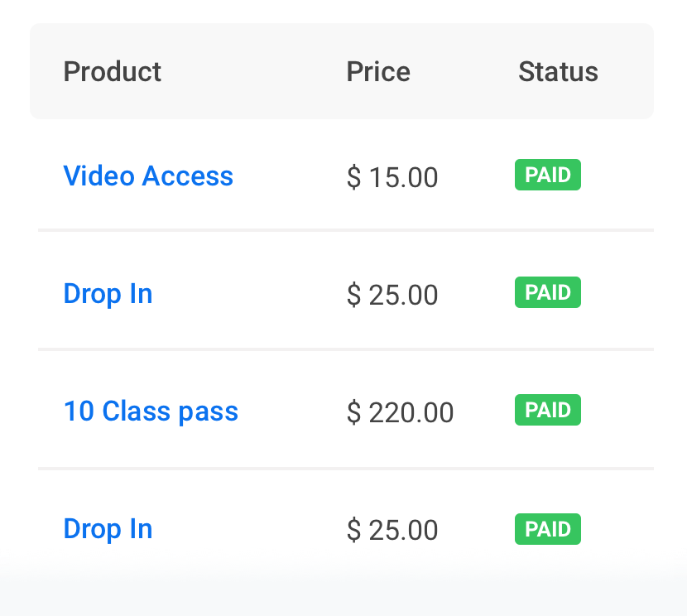
Task: Click the PAID badge for first Drop In
Action: click(x=548, y=293)
